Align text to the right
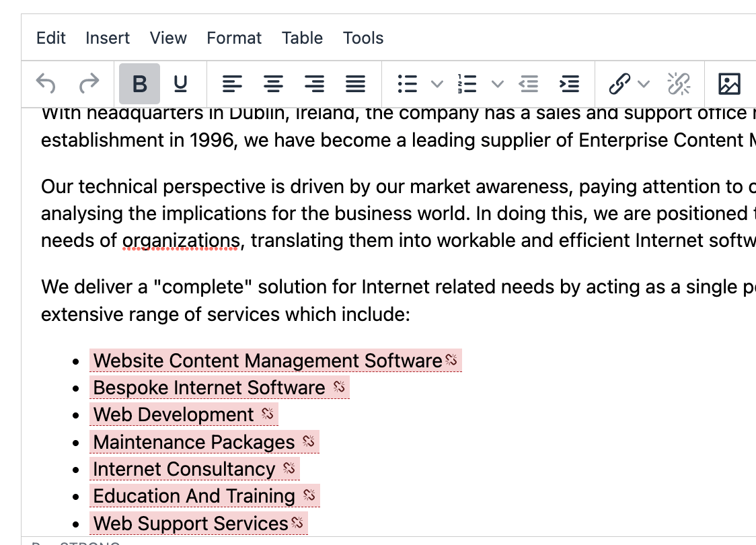756x545 pixels. pos(313,83)
